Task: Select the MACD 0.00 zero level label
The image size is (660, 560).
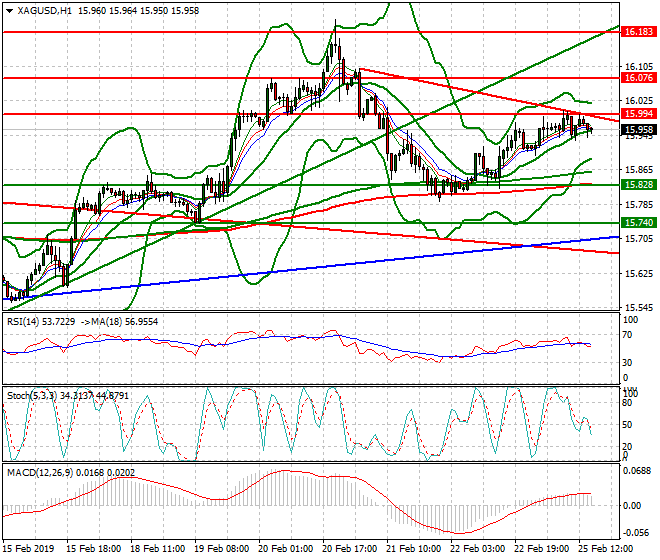Action: 632,506
